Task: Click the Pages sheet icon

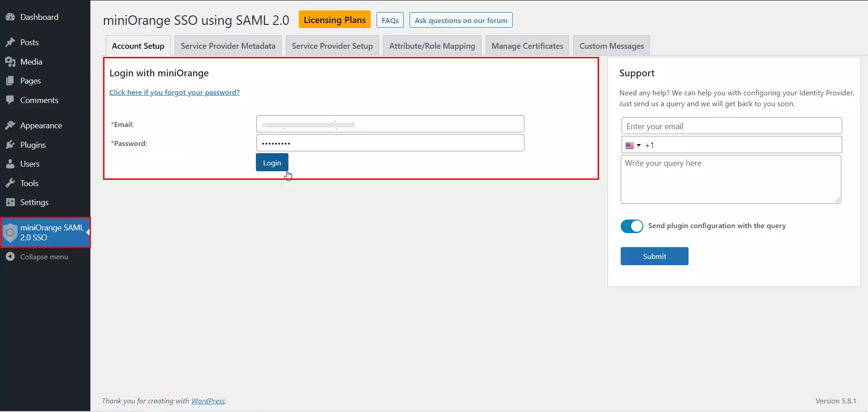Action: pos(10,81)
